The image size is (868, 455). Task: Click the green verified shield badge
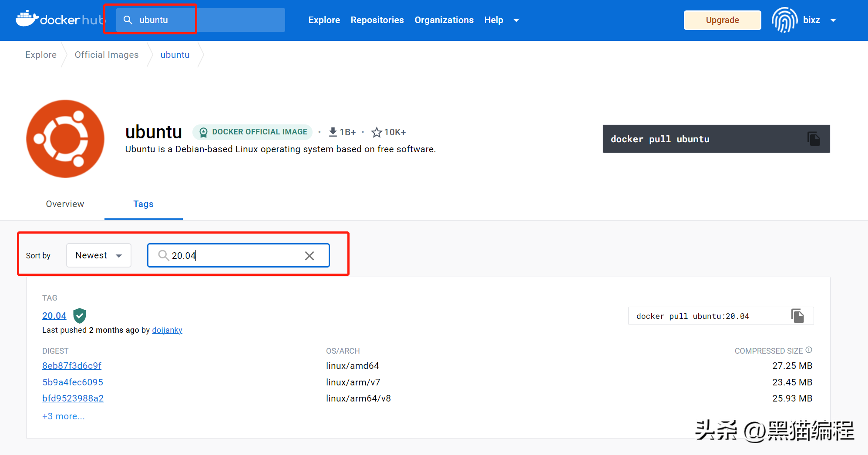click(80, 315)
